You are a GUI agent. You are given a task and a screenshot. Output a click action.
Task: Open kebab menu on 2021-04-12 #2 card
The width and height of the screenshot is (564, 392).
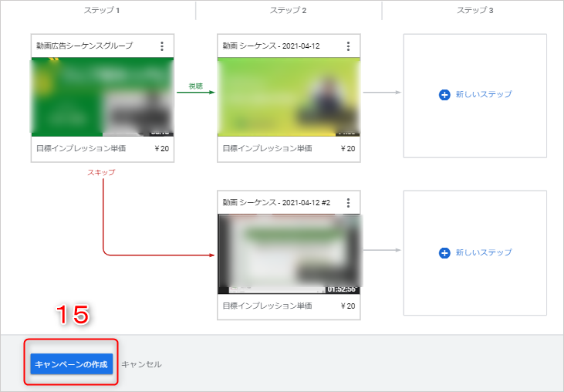click(x=349, y=203)
